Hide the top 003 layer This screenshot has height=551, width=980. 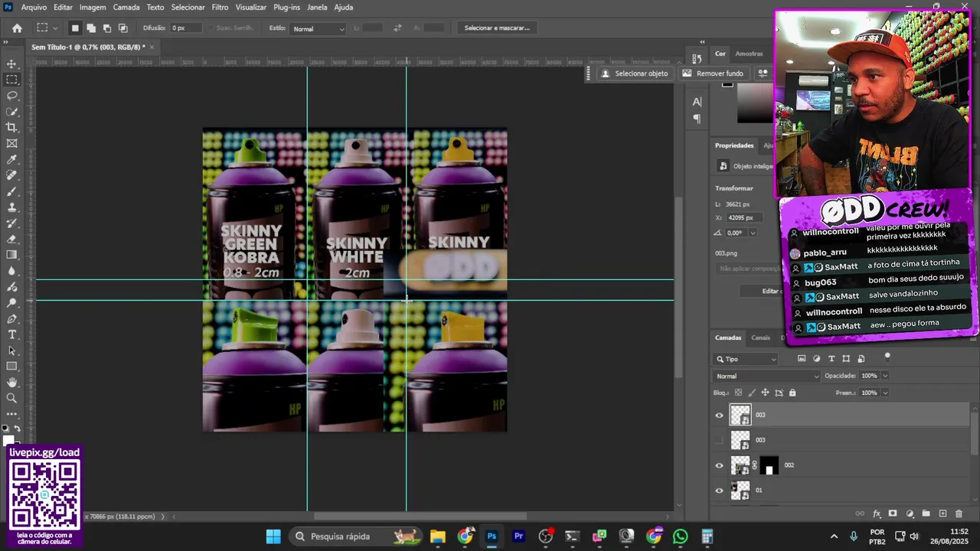click(719, 416)
